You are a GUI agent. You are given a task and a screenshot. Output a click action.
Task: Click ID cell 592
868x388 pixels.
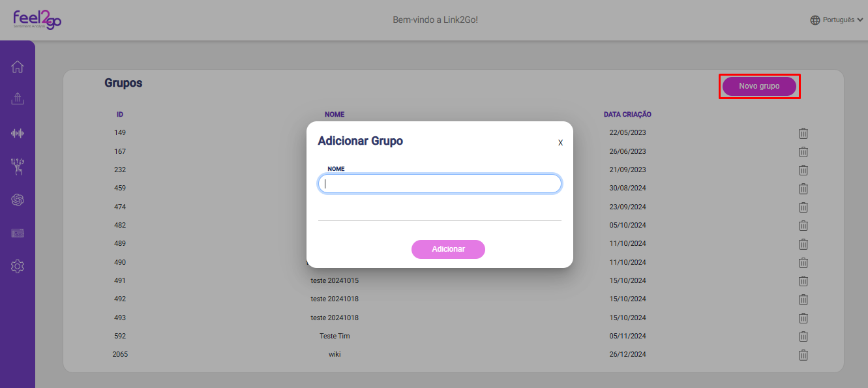120,336
